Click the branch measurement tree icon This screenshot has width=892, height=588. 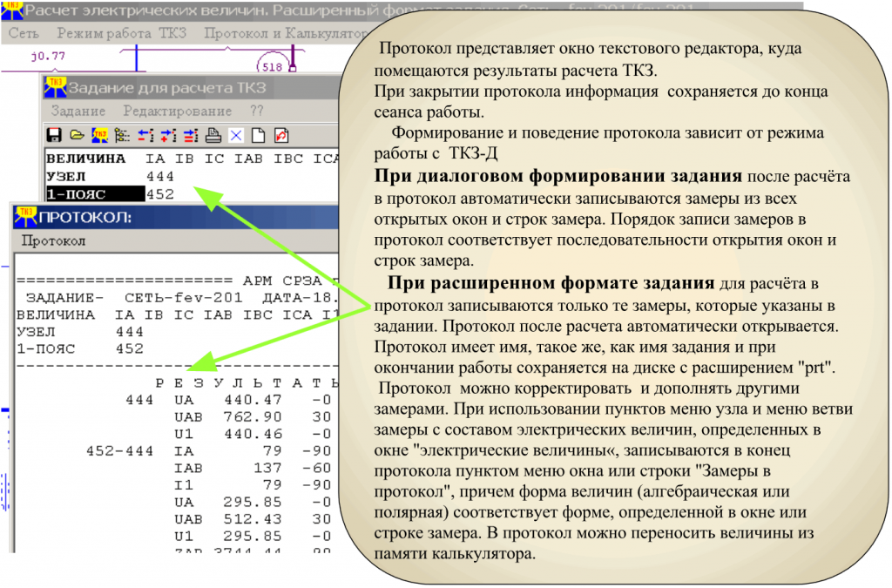point(123,136)
